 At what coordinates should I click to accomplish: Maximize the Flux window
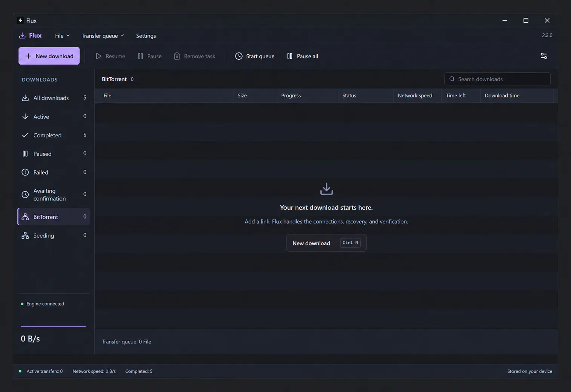click(526, 20)
